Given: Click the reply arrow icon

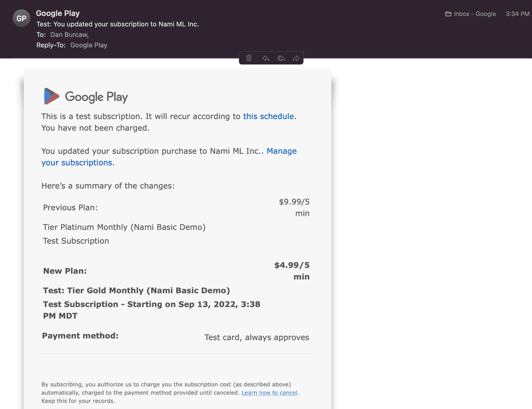Looking at the screenshot, I should [x=265, y=59].
